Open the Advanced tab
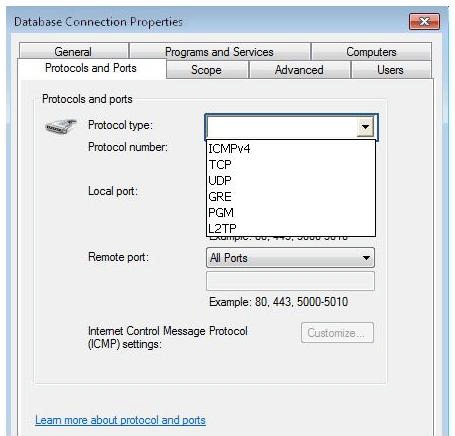The image size is (455, 436). click(299, 70)
